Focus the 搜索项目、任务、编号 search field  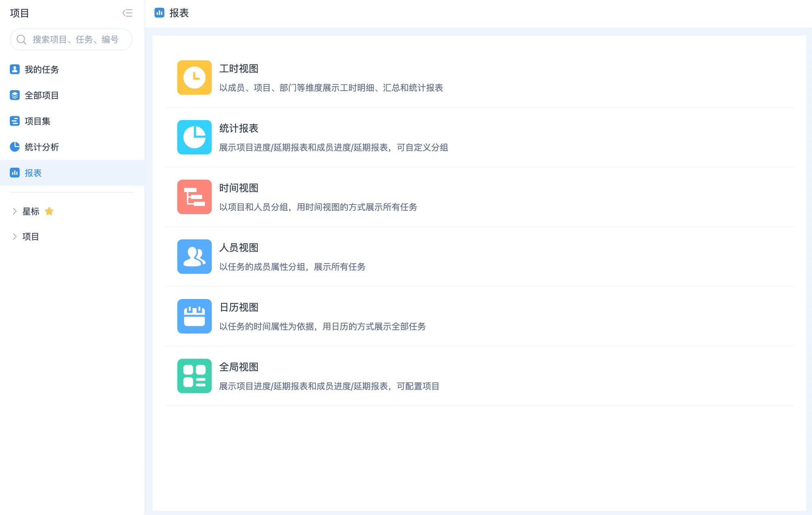[x=76, y=39]
